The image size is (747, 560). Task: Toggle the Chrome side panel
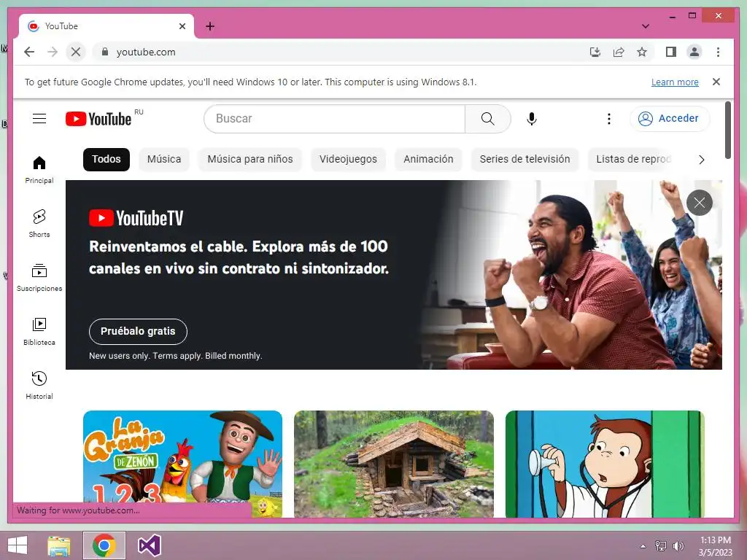point(671,52)
